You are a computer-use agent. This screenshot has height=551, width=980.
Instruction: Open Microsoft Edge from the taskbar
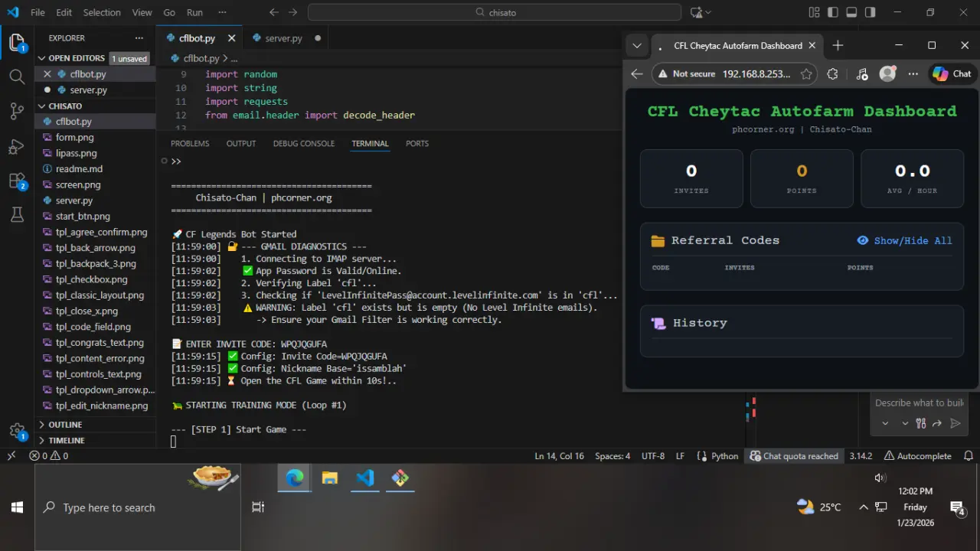[295, 478]
